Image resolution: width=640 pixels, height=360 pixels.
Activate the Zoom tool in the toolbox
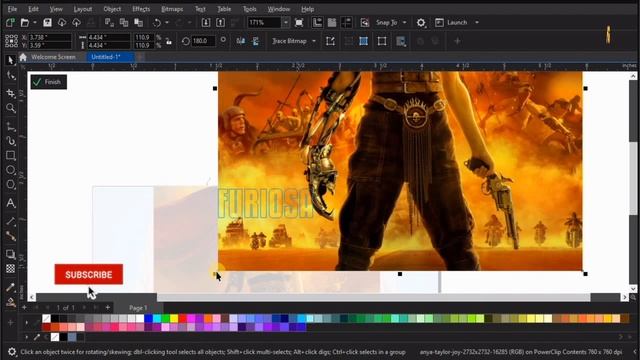coord(11,108)
